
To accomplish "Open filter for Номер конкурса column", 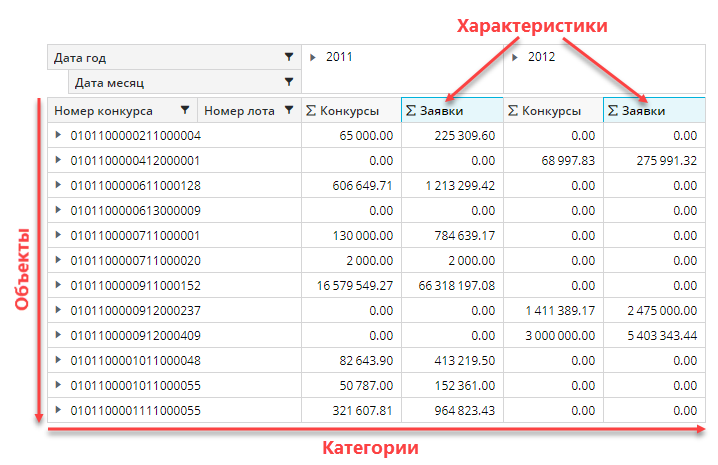I will click(185, 110).
